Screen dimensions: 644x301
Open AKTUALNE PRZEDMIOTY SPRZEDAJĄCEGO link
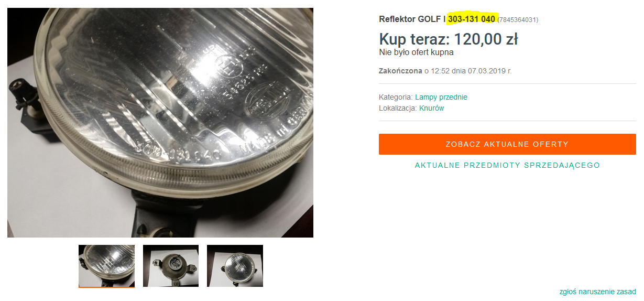[507, 165]
